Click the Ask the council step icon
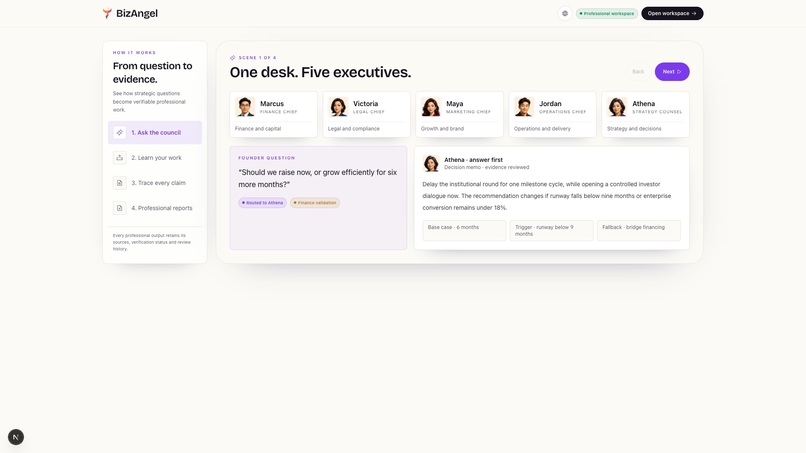 [x=120, y=133]
